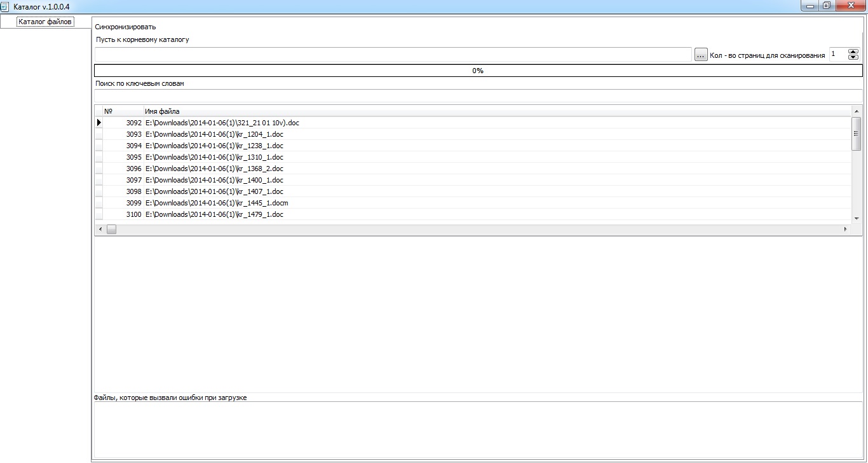Decrease pages-to-scan with down arrow
Screen dimensions: 868x463
853,58
